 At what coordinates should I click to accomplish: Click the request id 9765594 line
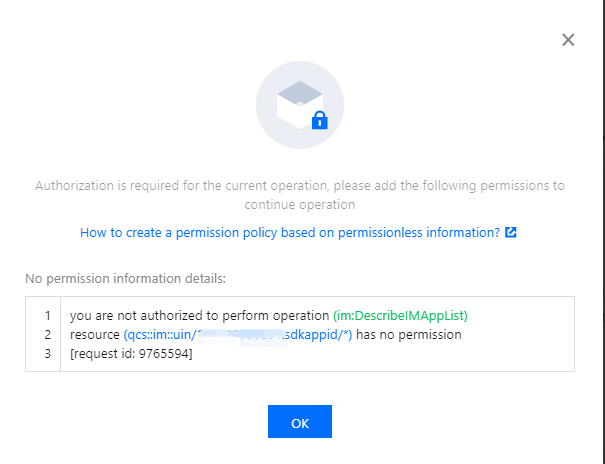(x=131, y=354)
